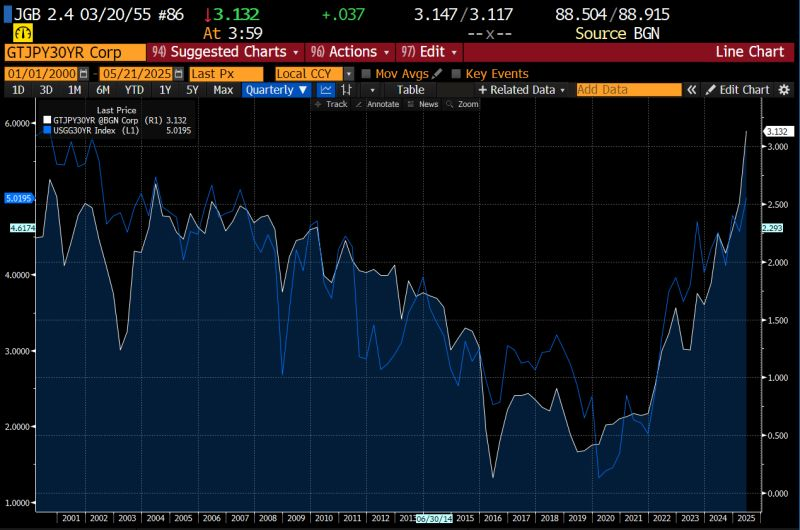Select the bar/candle chart style icon
800x530 pixels.
tap(346, 90)
